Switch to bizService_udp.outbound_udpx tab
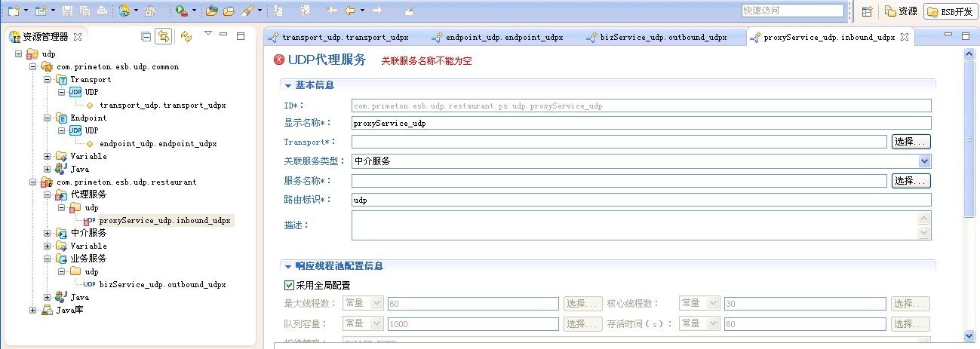Viewport: 980px width, 349px height. tap(656, 37)
